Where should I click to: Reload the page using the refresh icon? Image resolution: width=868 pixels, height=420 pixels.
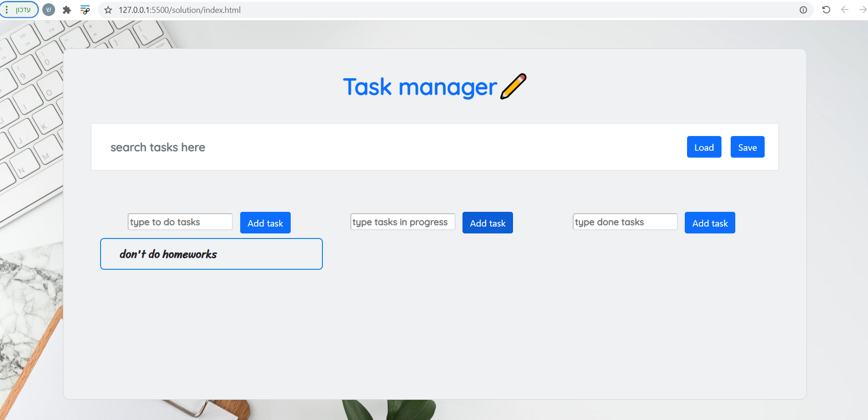(826, 10)
